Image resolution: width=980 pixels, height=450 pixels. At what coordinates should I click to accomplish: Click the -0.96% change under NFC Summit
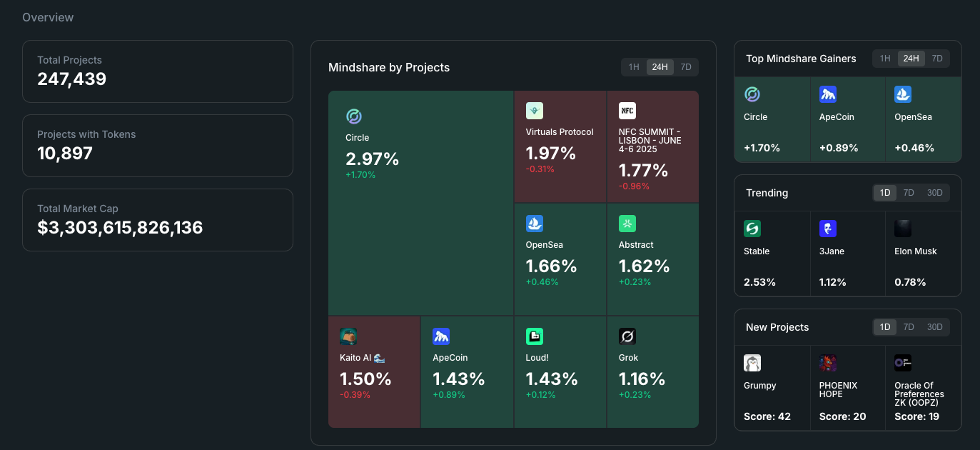(x=635, y=186)
